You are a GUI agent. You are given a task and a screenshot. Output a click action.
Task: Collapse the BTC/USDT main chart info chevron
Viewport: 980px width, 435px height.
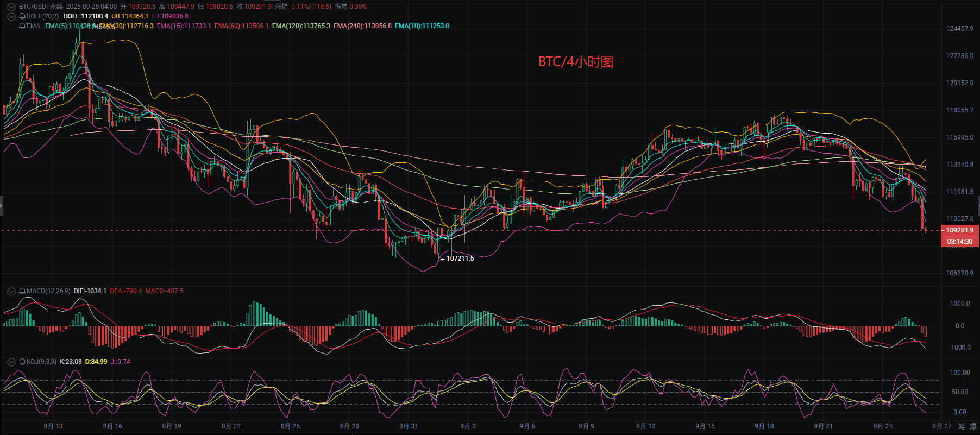point(11,7)
